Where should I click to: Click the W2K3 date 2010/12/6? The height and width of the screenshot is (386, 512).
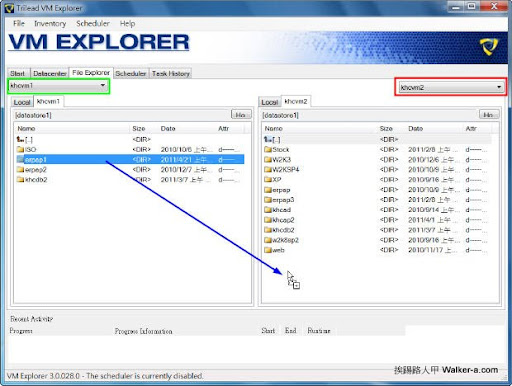coord(434,159)
